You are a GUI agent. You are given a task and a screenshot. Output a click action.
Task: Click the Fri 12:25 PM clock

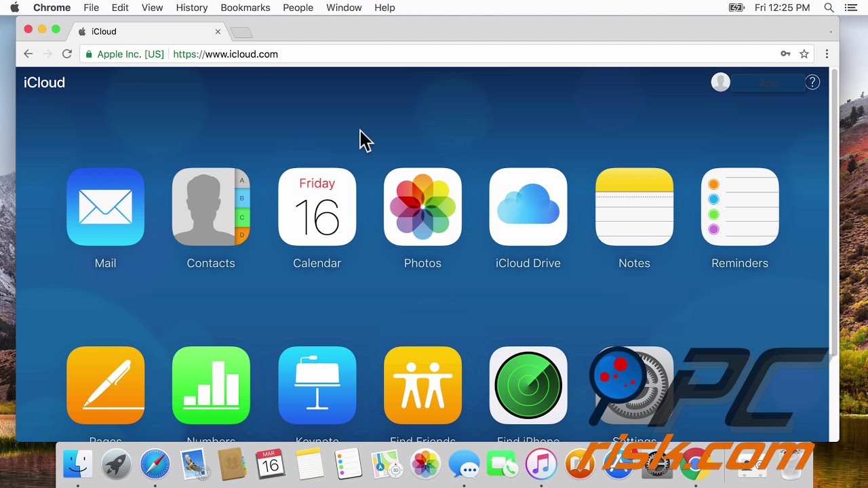[783, 7]
